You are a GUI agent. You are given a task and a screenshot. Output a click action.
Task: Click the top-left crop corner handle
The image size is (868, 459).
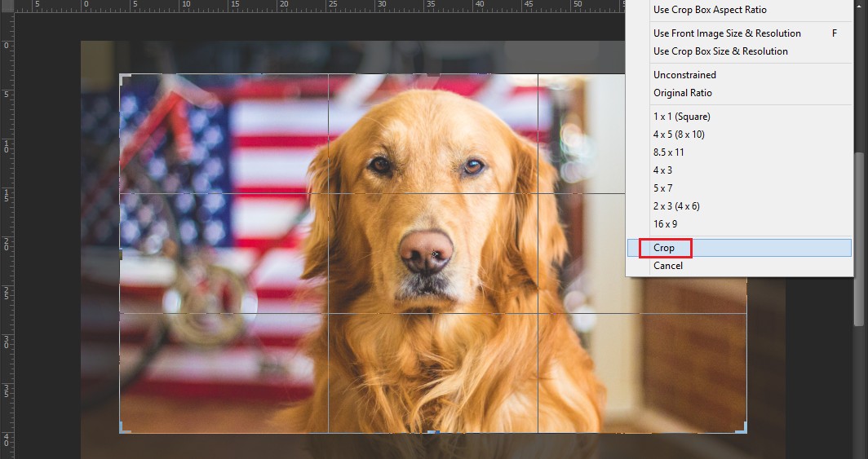[122, 77]
